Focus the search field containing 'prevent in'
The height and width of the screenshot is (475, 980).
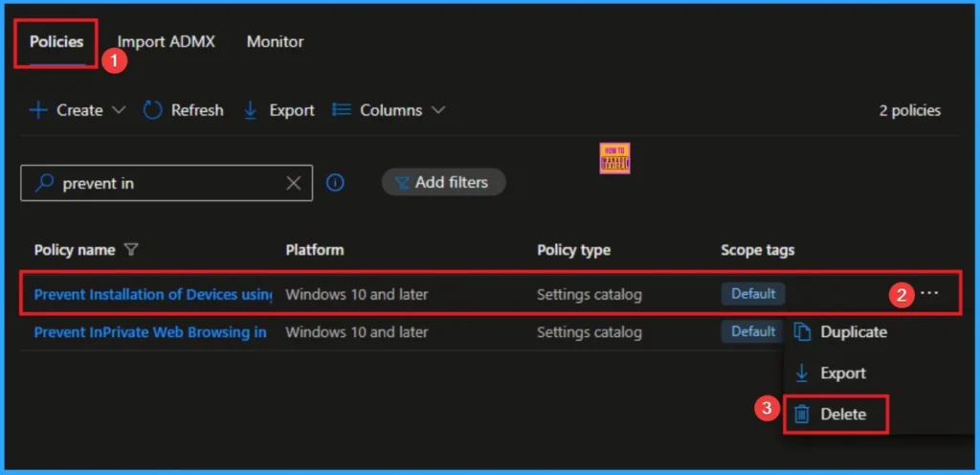click(167, 183)
